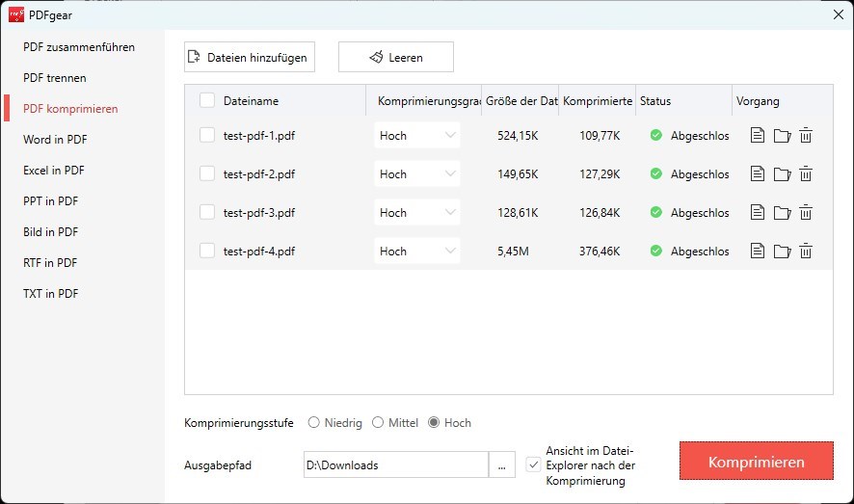The height and width of the screenshot is (504, 854).
Task: Open compression dropdown for test-pdf-2.pdf
Action: (416, 173)
